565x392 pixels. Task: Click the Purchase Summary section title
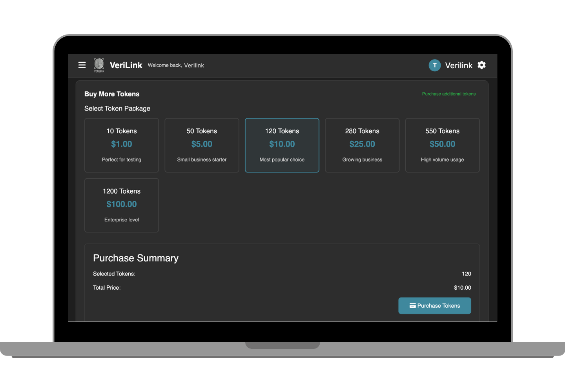(135, 258)
